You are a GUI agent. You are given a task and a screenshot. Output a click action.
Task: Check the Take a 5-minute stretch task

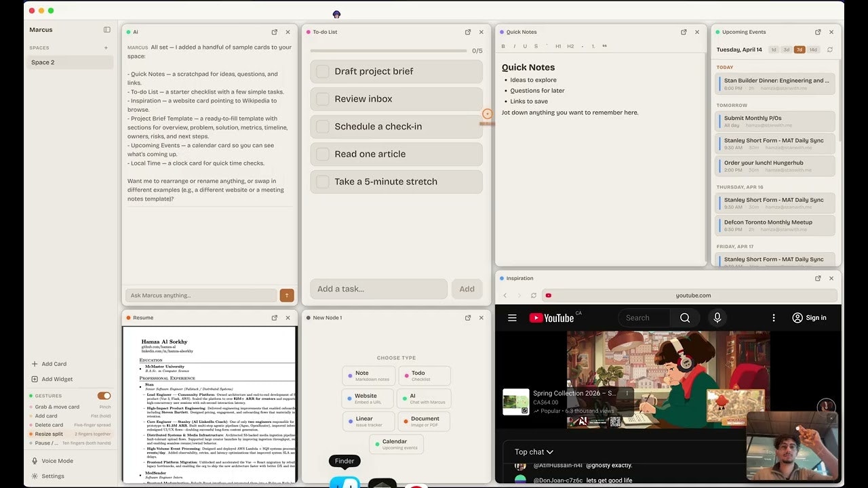point(323,182)
